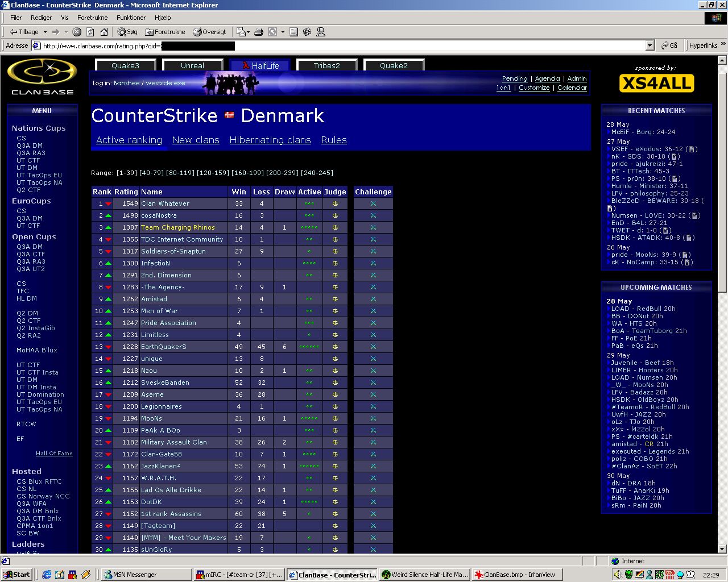728x582 pixels.
Task: Open Foretrukne favorites toolbar button
Action: [166, 32]
